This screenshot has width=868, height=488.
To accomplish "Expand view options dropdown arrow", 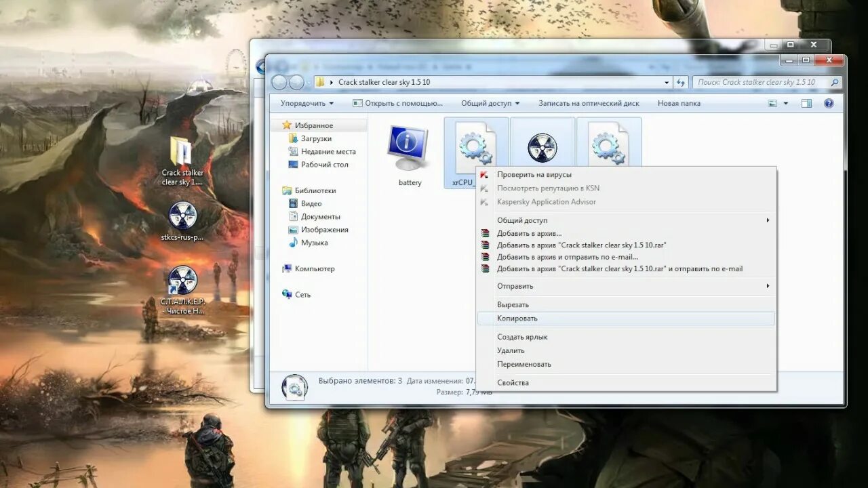I will click(x=786, y=104).
